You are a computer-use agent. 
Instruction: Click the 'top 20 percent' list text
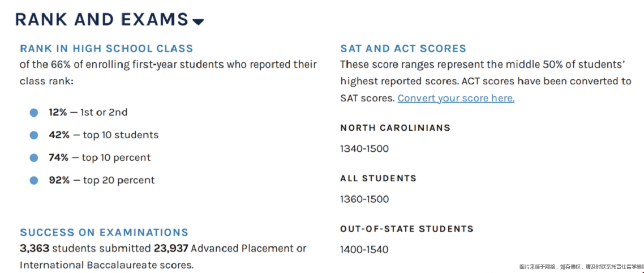coord(119,181)
